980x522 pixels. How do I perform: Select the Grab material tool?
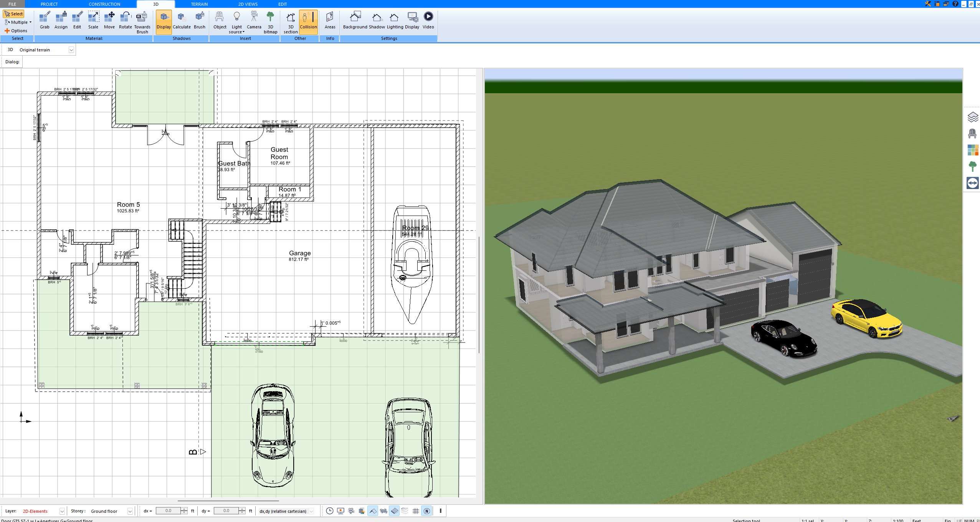[x=45, y=20]
